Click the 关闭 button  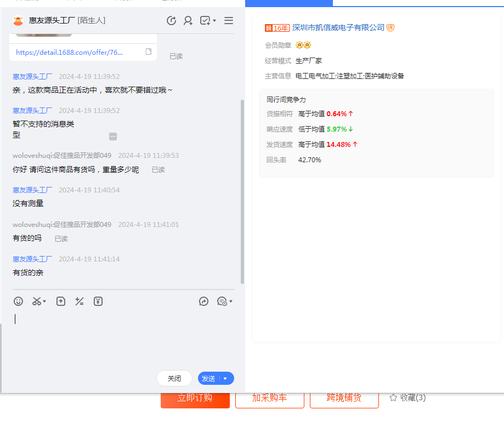point(174,378)
